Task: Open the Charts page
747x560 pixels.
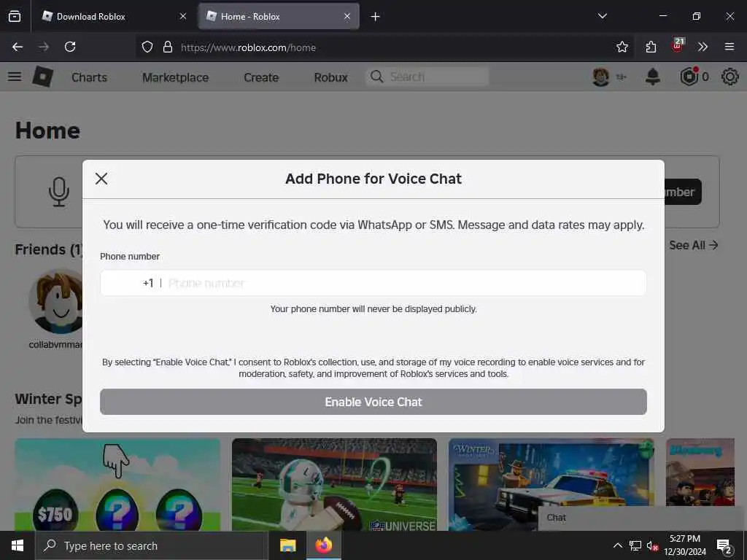Action: pos(89,77)
